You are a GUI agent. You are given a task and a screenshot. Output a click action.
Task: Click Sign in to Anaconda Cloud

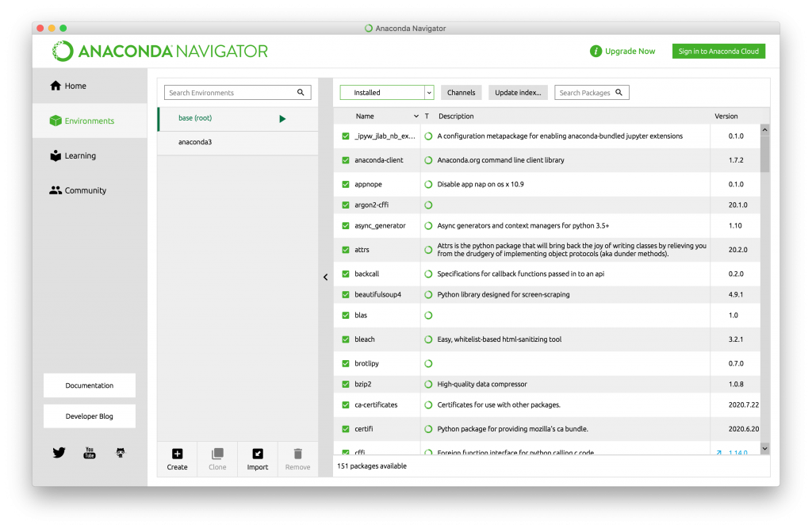pyautogui.click(x=718, y=51)
